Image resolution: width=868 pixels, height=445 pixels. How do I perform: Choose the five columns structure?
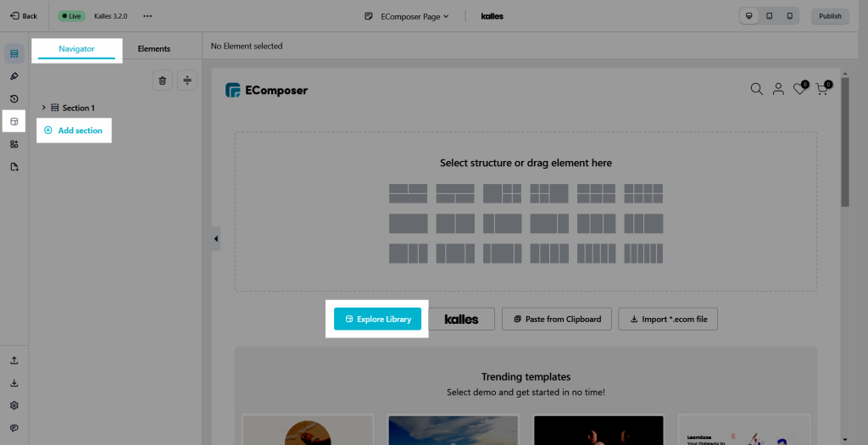click(x=596, y=253)
